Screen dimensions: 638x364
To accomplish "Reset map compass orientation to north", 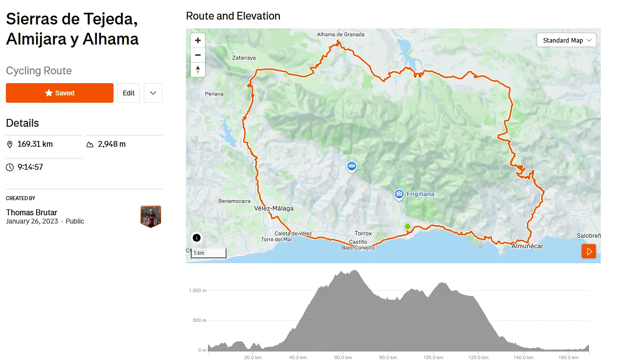I will click(198, 69).
